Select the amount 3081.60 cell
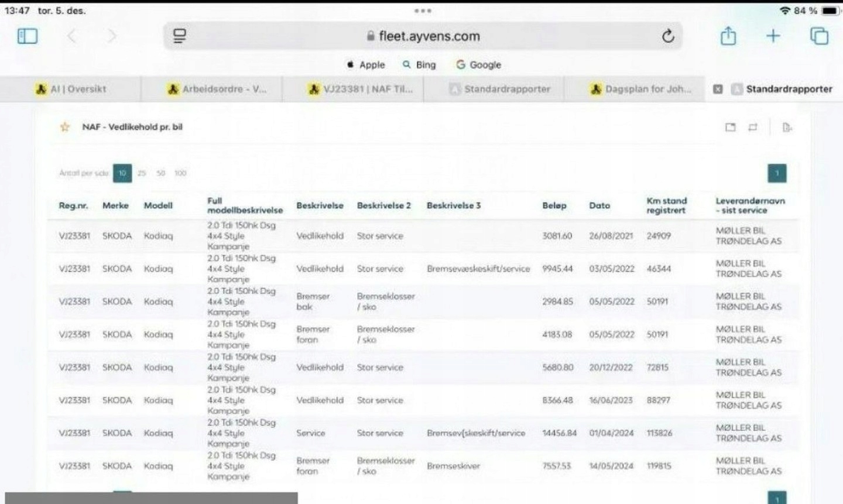The image size is (843, 504). [557, 236]
